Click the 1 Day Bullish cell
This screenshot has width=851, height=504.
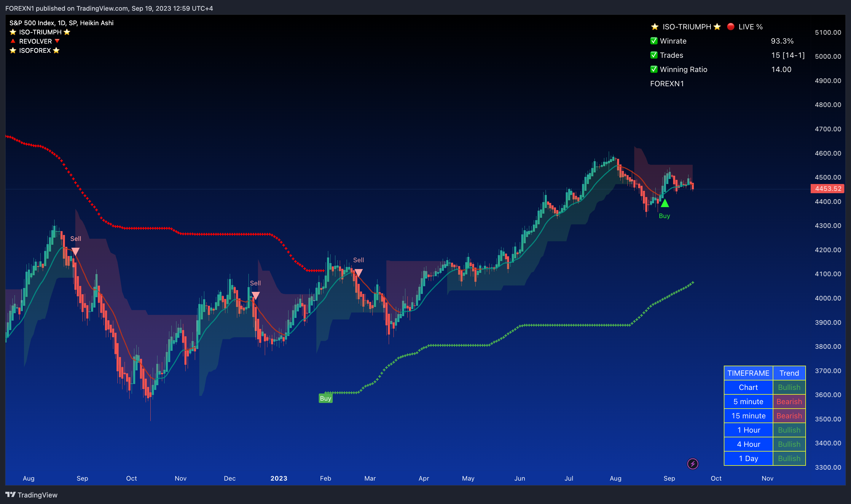tap(789, 458)
